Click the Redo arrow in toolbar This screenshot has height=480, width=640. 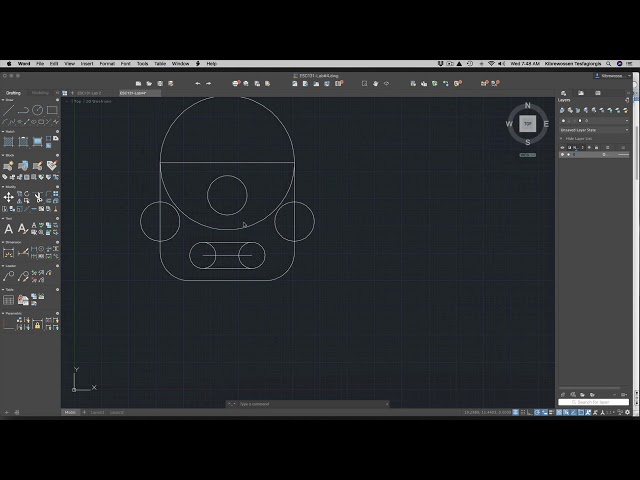[209, 84]
